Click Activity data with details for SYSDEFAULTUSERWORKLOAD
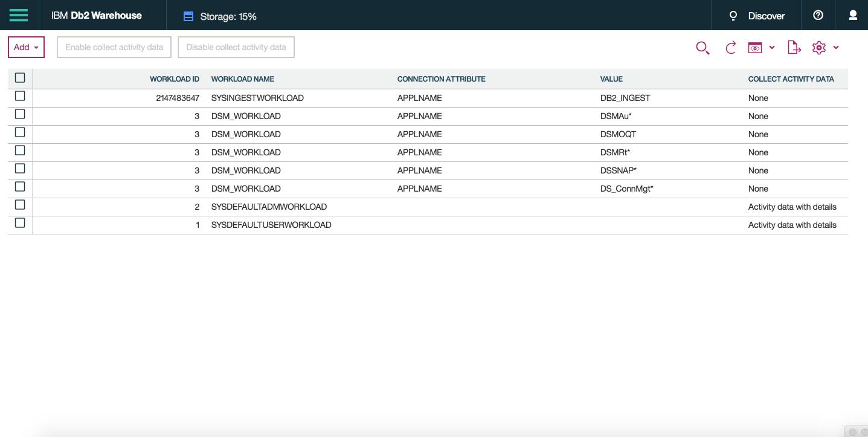Screen dimensions: 868x437 point(792,225)
